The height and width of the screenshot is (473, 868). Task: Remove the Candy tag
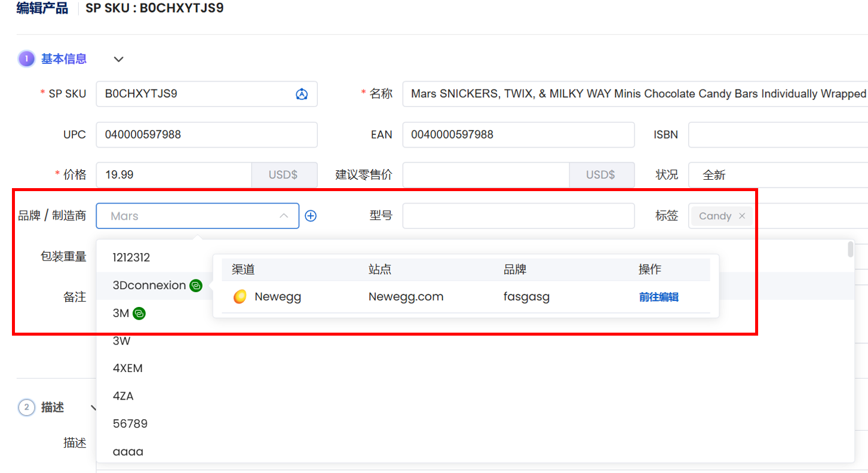point(742,216)
